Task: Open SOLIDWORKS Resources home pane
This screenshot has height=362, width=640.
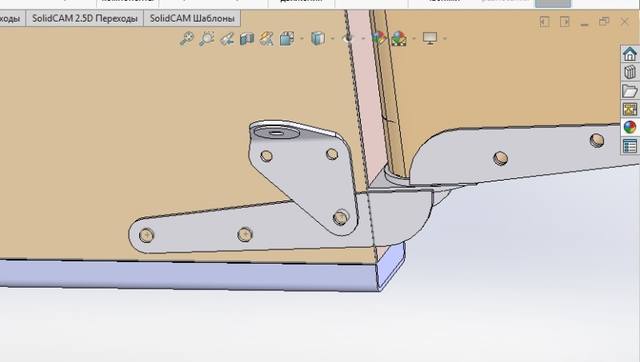Action: (x=630, y=54)
